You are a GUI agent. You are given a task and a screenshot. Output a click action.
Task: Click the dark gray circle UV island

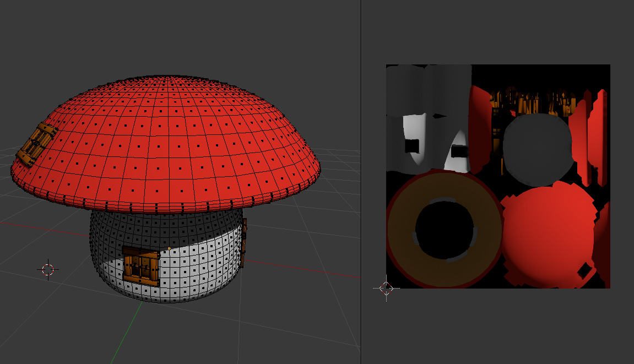538,150
